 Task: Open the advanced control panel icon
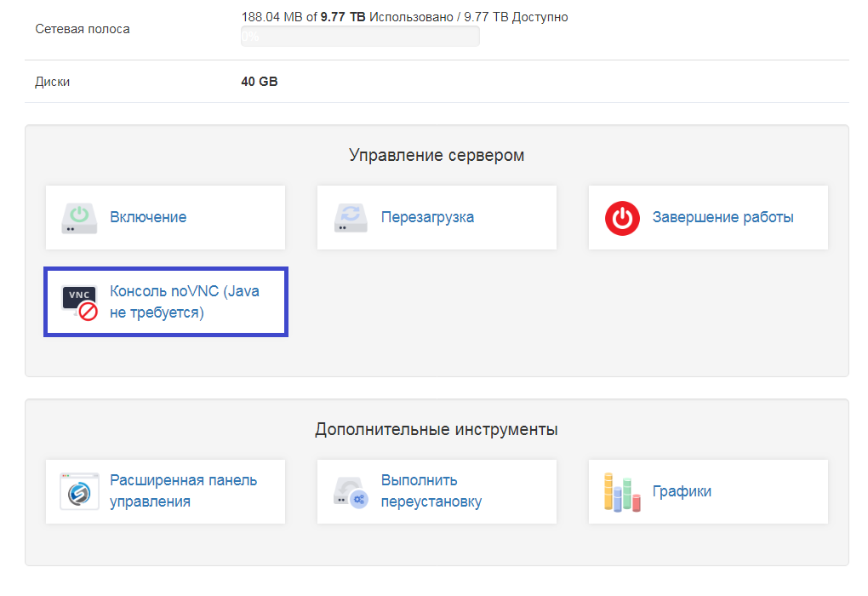[79, 492]
